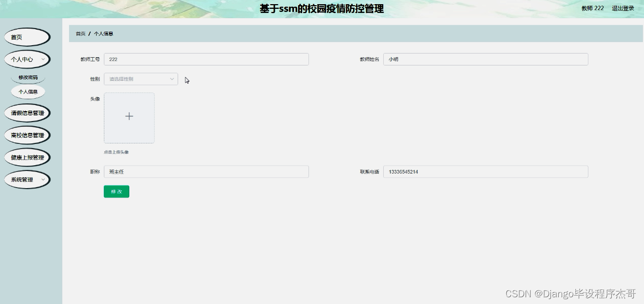
Task: Open the 性别 dropdown selector
Action: click(x=141, y=79)
